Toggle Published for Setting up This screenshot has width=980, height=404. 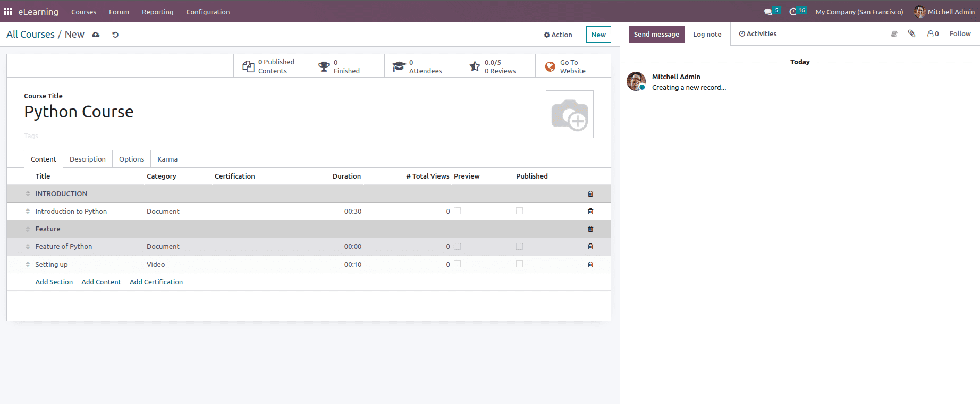(x=520, y=264)
